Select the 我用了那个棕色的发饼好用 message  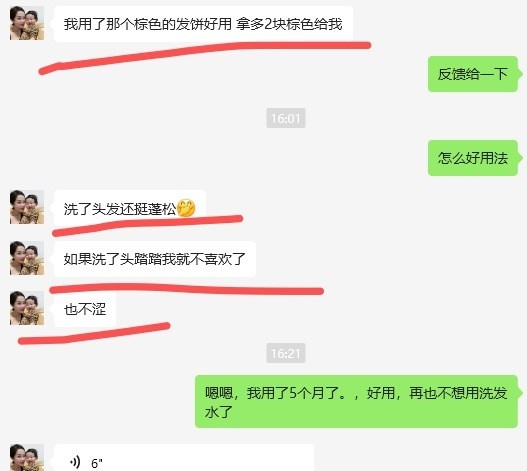pos(203,24)
